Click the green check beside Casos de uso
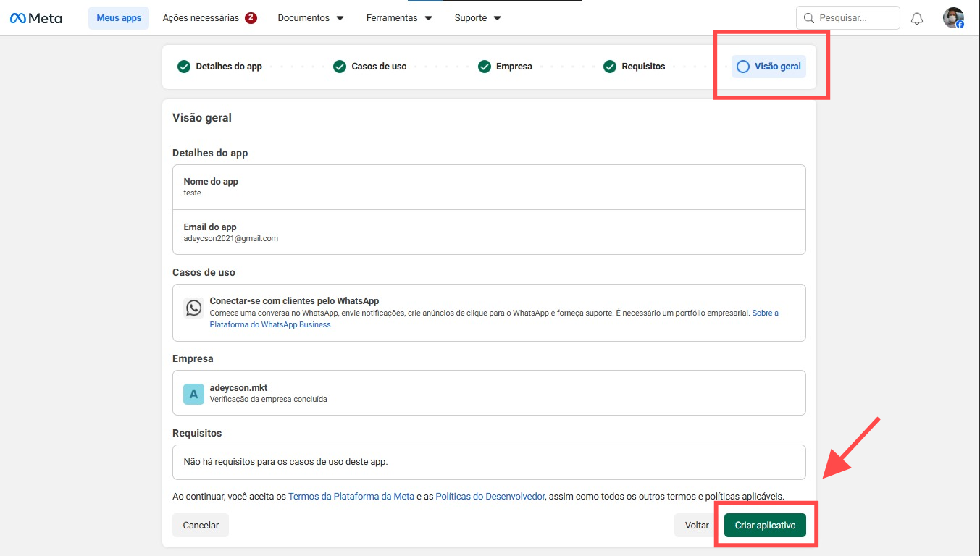The image size is (980, 556). pyautogui.click(x=340, y=67)
